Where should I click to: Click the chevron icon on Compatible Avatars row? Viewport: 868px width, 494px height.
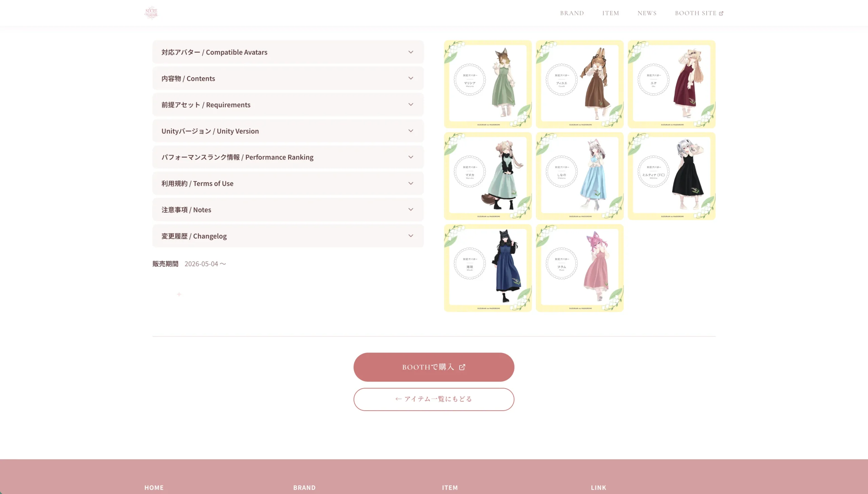click(x=411, y=52)
